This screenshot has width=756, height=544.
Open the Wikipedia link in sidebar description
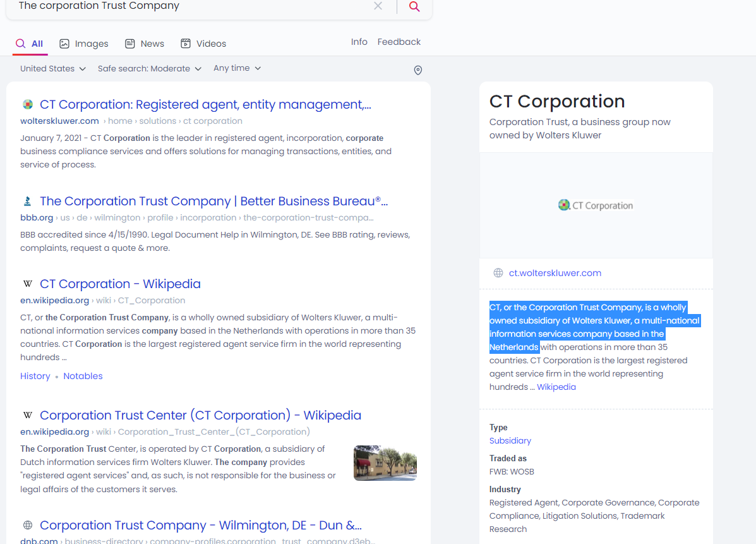coord(556,387)
